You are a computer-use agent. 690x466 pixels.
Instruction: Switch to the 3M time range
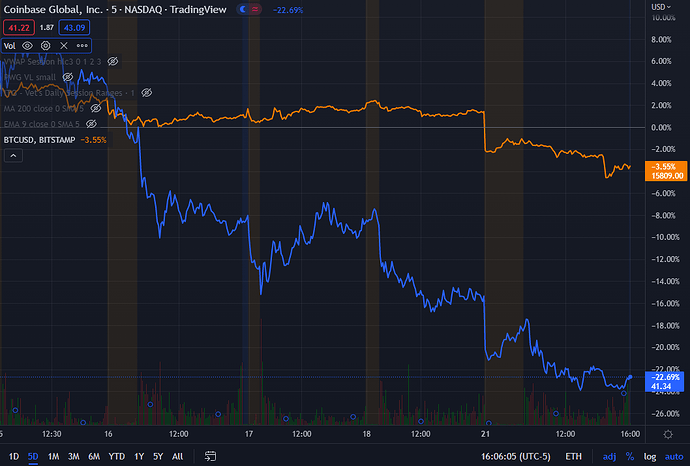tap(73, 456)
